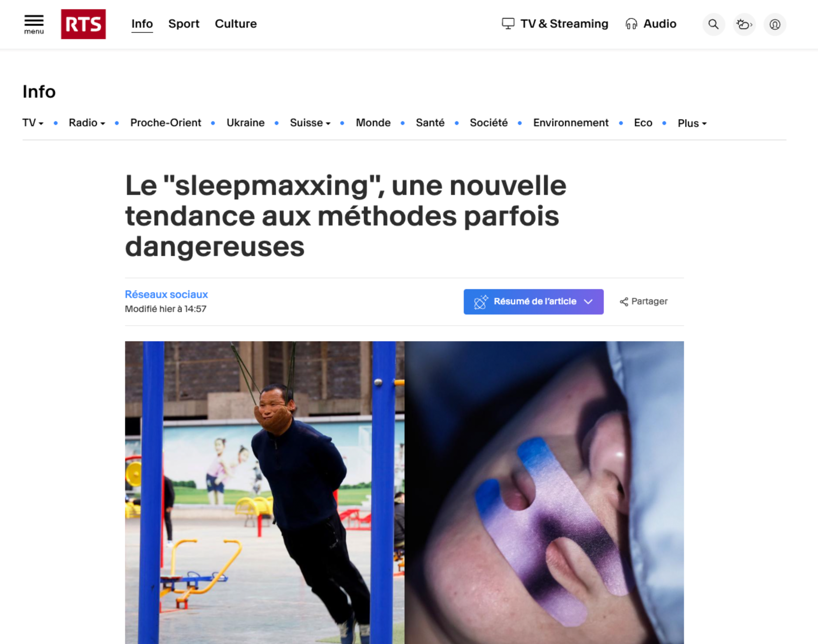Click the RTS logo

[83, 24]
